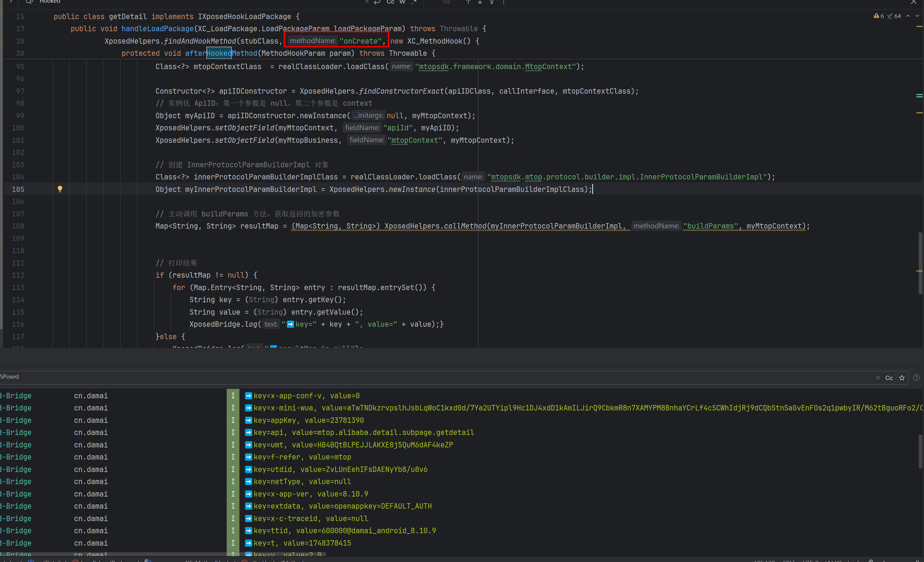Jump to next occurrence arrow in find bar
This screenshot has height=562, width=924.
(480, 2)
